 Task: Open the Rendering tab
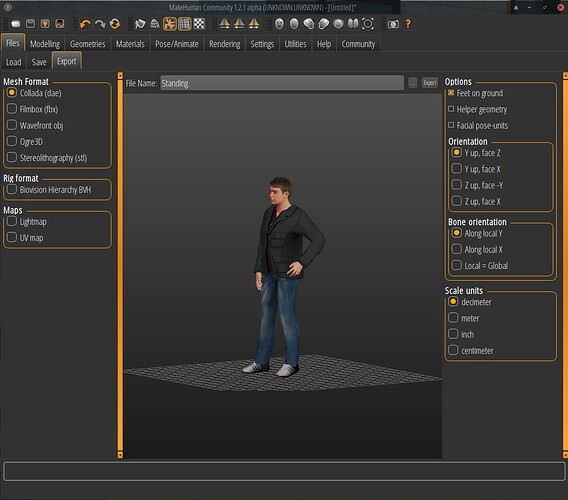point(225,44)
